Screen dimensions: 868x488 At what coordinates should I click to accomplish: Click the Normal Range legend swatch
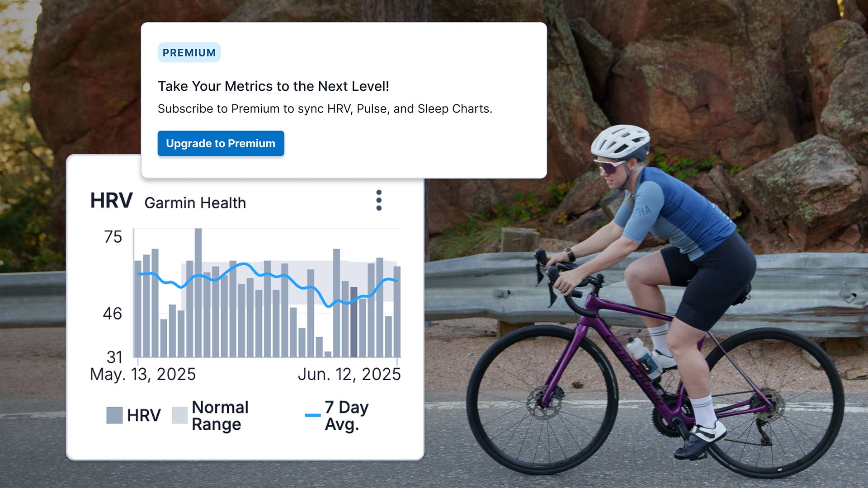[179, 414]
